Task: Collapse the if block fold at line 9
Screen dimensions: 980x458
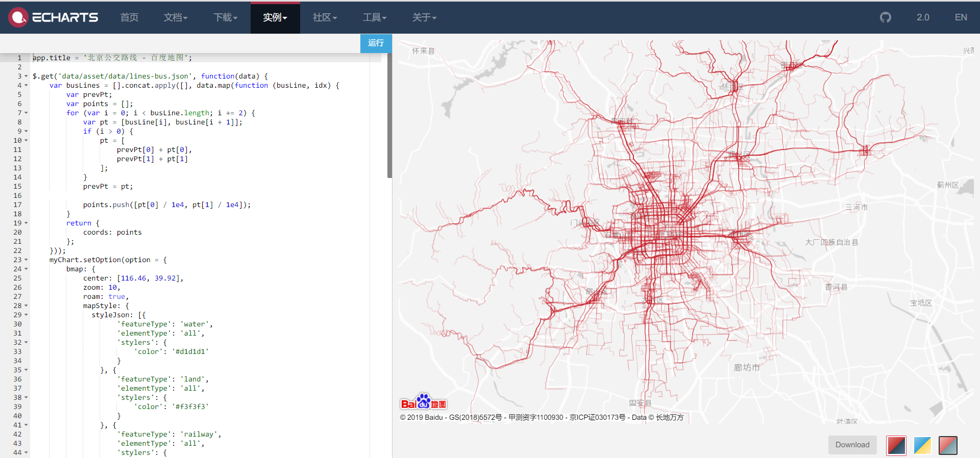Action: pyautogui.click(x=26, y=131)
